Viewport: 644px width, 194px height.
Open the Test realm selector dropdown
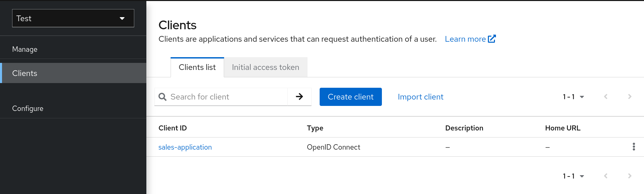coord(73,18)
